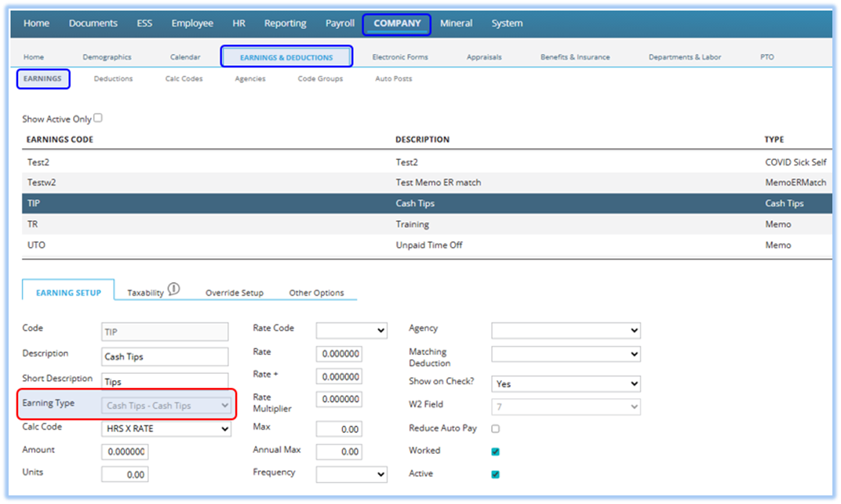Open the Calc Code dropdown
The height and width of the screenshot is (504, 841).
point(166,429)
